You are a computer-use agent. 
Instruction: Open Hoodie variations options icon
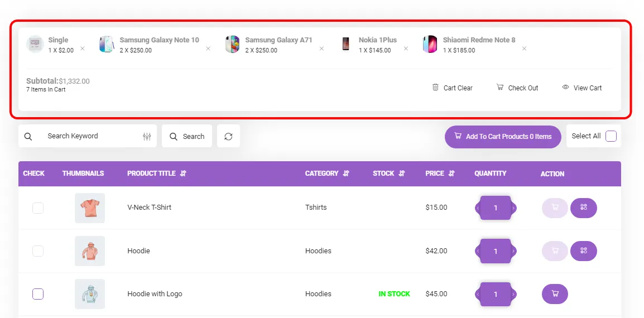584,250
